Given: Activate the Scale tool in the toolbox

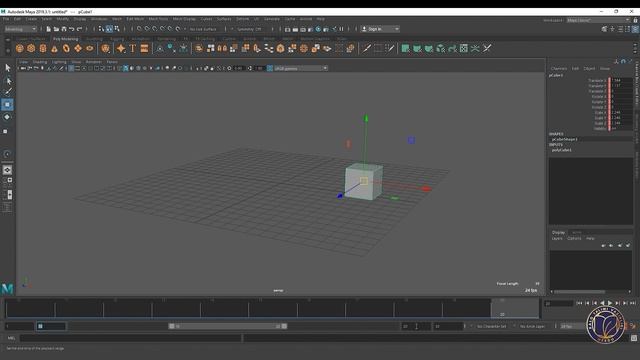Looking at the screenshot, I should [x=6, y=131].
